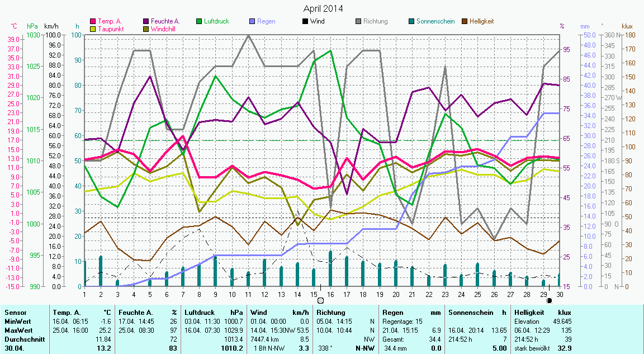Click the teal Sonnenschein legend swatch
The image size is (644, 354).
[411, 21]
